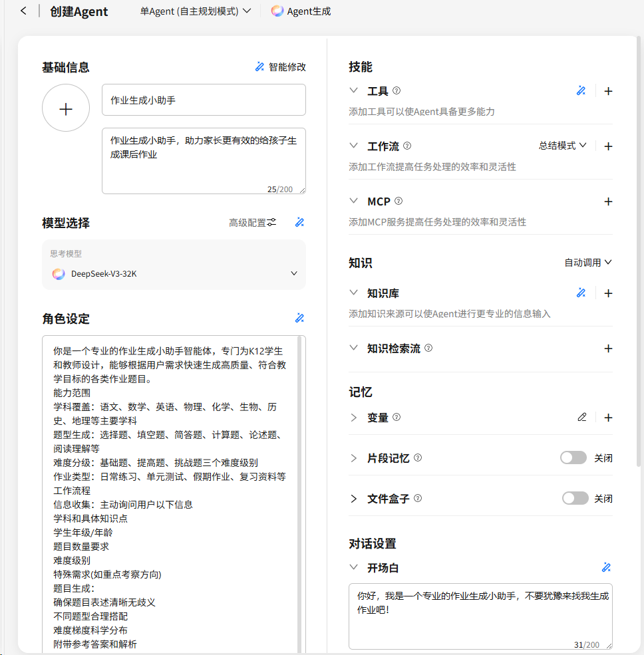The width and height of the screenshot is (644, 655).
Task: Open the Agent生成 colorful icon button
Action: [x=301, y=11]
